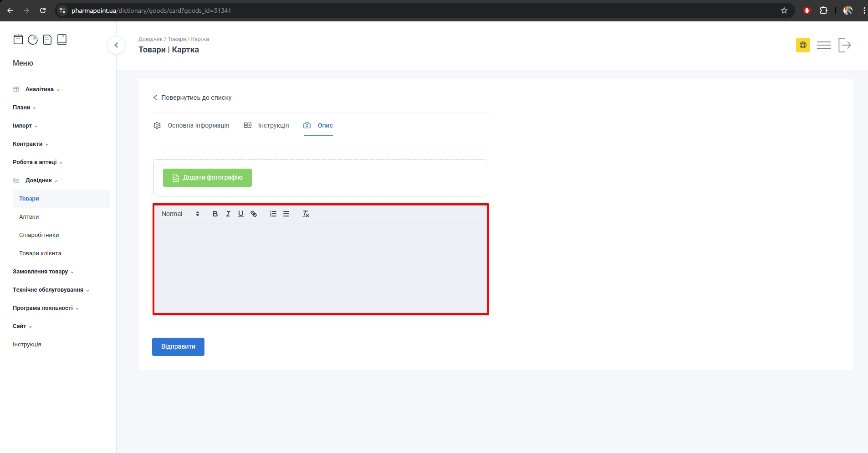Open the Normal heading style dropdown
868x453 pixels.
180,214
